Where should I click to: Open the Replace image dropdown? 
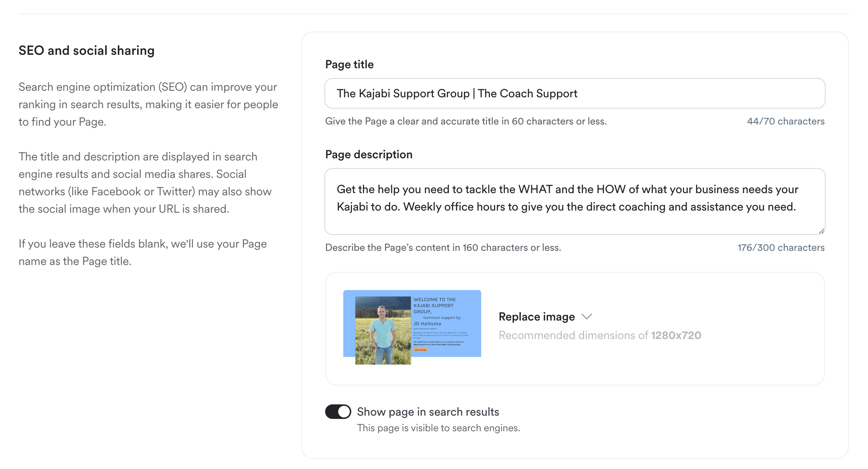coord(536,317)
